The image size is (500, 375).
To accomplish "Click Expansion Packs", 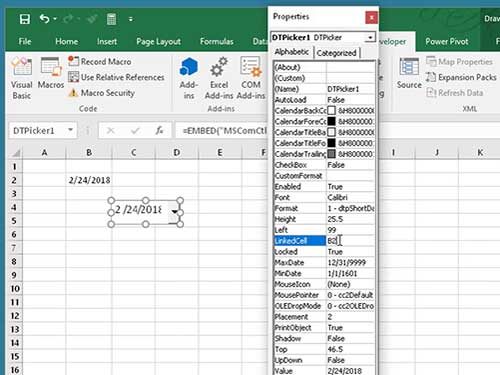I will pos(461,77).
